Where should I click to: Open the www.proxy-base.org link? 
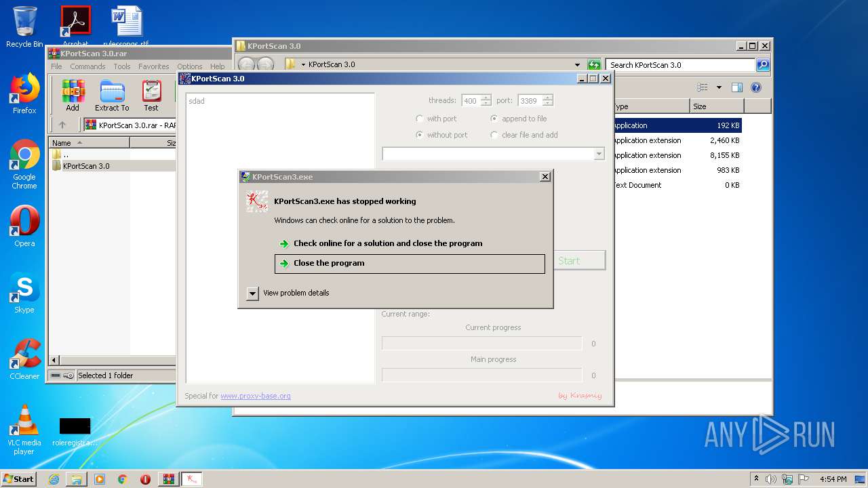[256, 396]
